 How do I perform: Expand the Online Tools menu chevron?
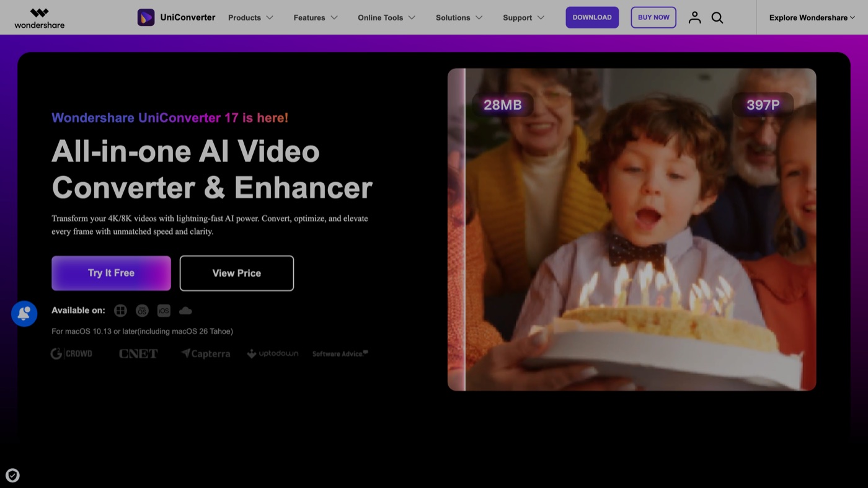[x=412, y=17]
